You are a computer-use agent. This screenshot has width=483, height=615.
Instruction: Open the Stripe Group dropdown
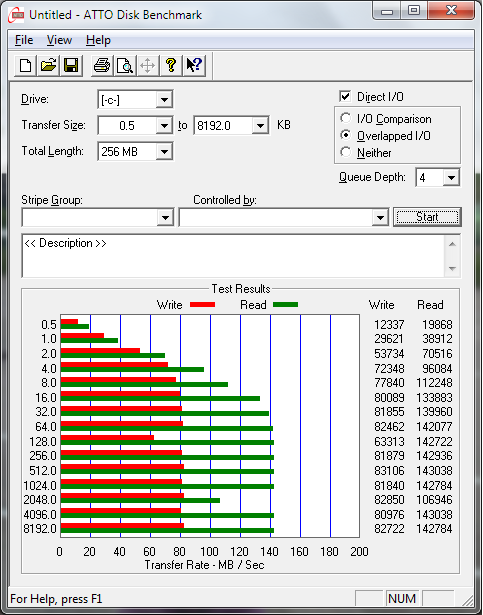click(x=165, y=218)
